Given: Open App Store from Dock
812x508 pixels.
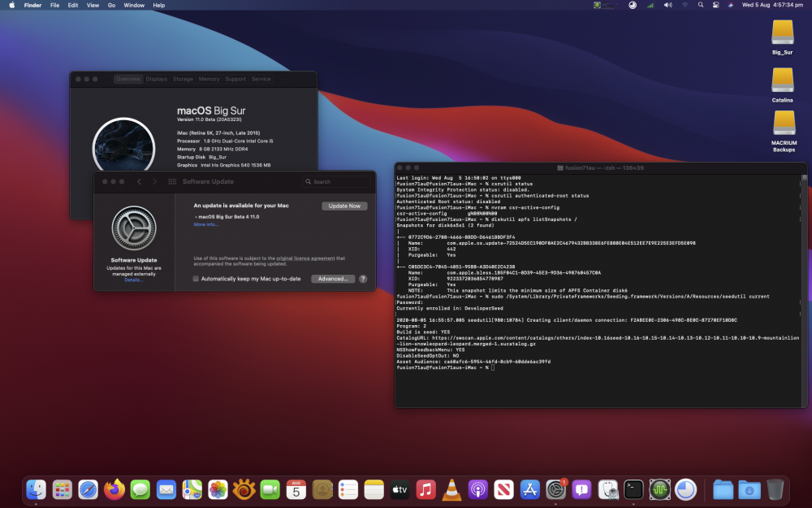Looking at the screenshot, I should (x=529, y=489).
